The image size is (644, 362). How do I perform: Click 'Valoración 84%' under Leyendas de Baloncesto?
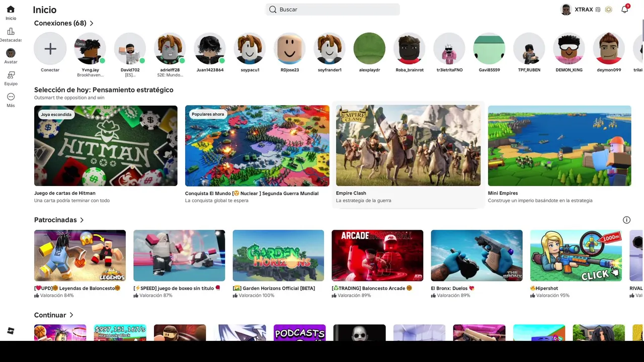[x=56, y=296]
